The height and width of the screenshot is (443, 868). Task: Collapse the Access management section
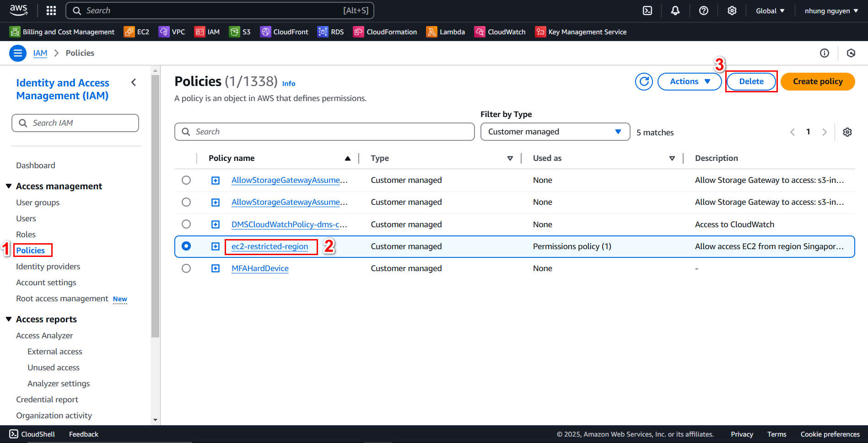[9, 186]
